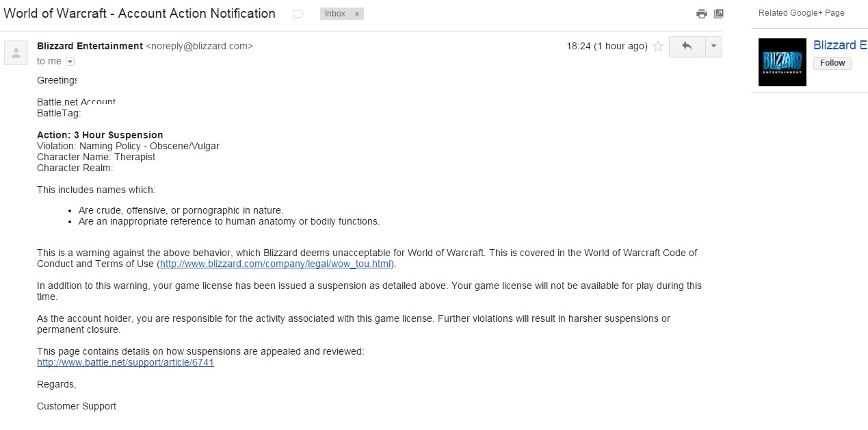The width and height of the screenshot is (868, 430).
Task: Select the Inbox label tag
Action: tap(335, 14)
